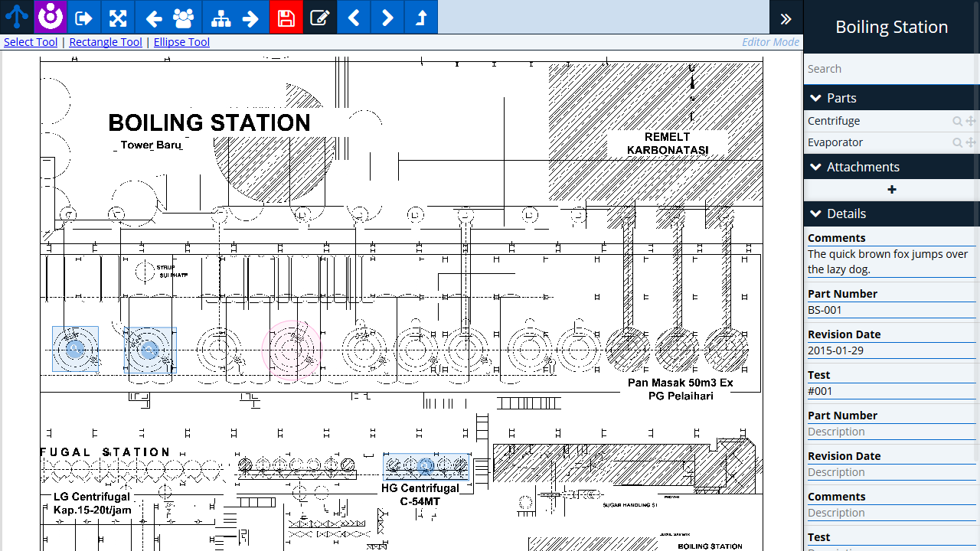Click the magnifier icon in Centrifuge row
The width and height of the screenshot is (980, 551).
tap(957, 121)
